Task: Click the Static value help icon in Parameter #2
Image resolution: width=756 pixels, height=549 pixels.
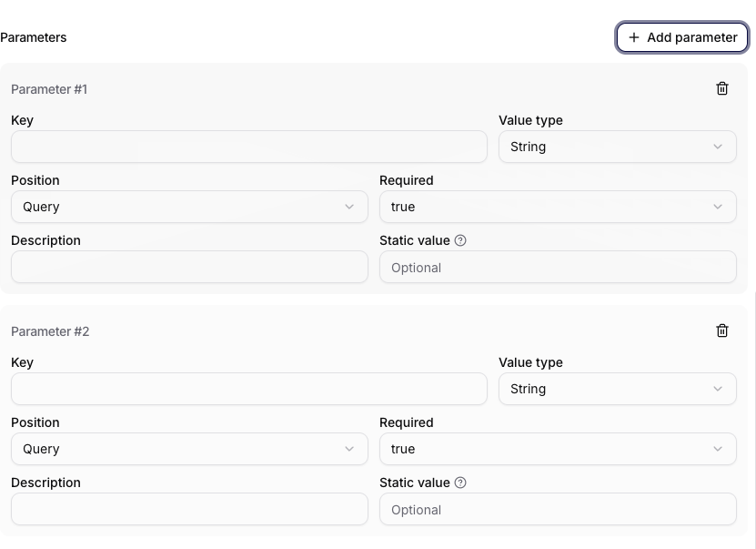Action: [459, 483]
